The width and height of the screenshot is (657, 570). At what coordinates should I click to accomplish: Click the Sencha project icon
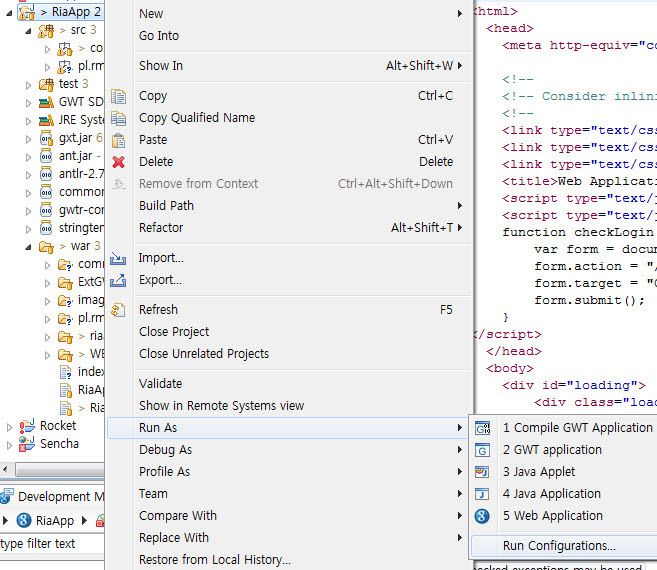(27, 444)
